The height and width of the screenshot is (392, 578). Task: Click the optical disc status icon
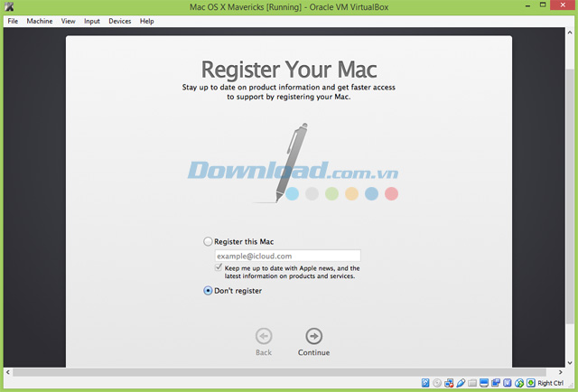(437, 383)
